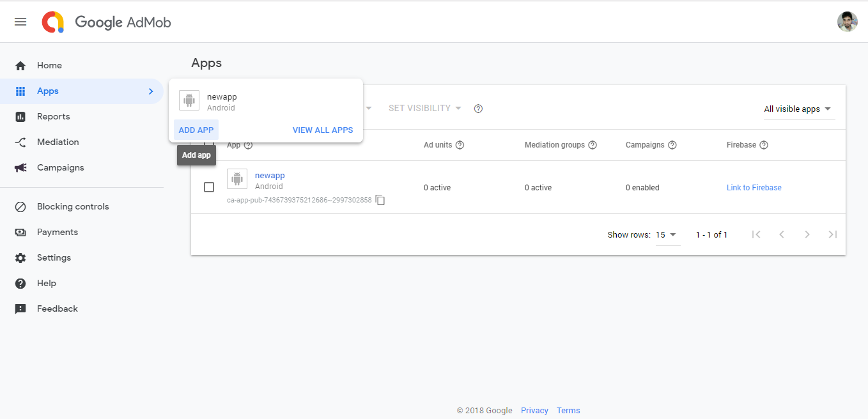Image resolution: width=868 pixels, height=419 pixels.
Task: Open the Terms footer link
Action: pyautogui.click(x=568, y=411)
